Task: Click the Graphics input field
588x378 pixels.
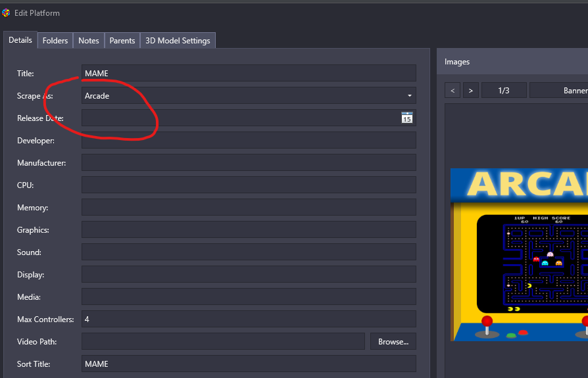Action: pyautogui.click(x=249, y=229)
